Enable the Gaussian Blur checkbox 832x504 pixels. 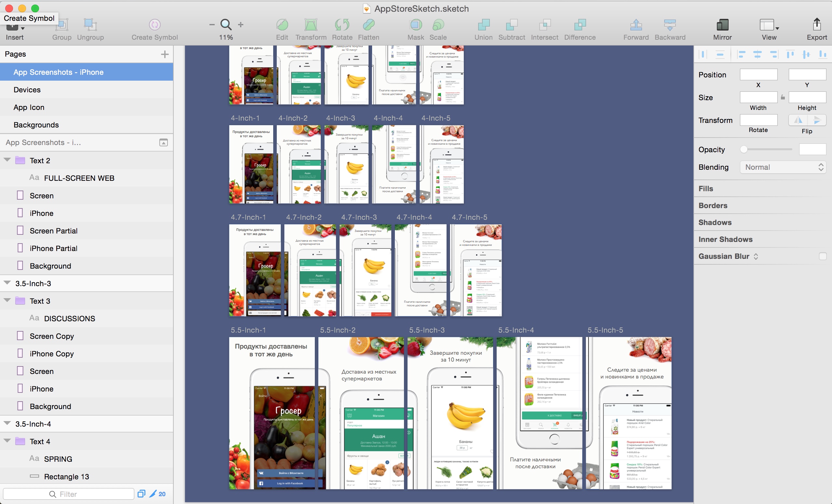click(823, 257)
